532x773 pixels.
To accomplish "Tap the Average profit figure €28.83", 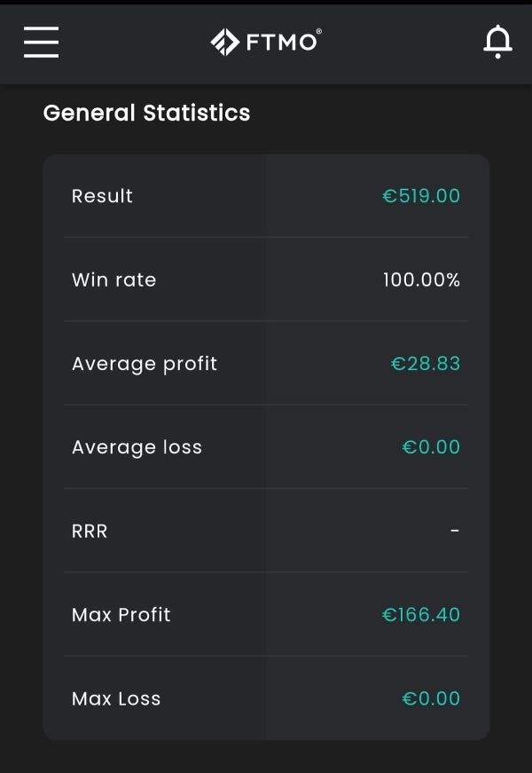I will pos(426,363).
